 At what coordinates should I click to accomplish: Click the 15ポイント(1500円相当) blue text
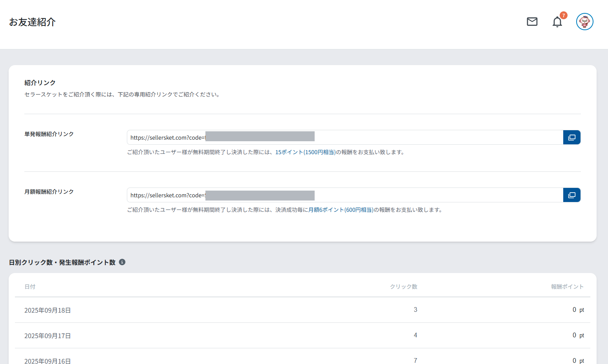pos(305,152)
